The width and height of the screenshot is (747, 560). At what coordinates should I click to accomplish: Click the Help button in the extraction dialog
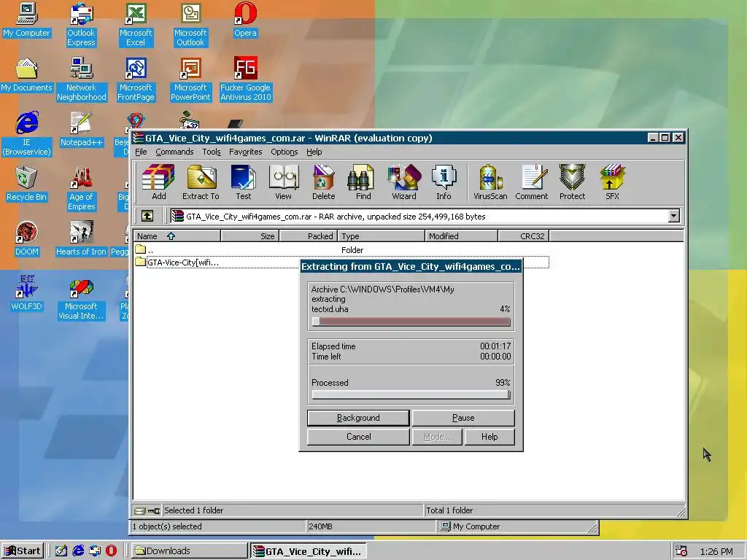tap(489, 437)
